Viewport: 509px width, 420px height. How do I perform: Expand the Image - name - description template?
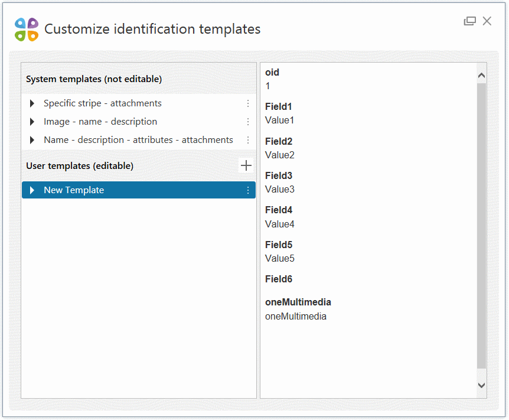(32, 122)
